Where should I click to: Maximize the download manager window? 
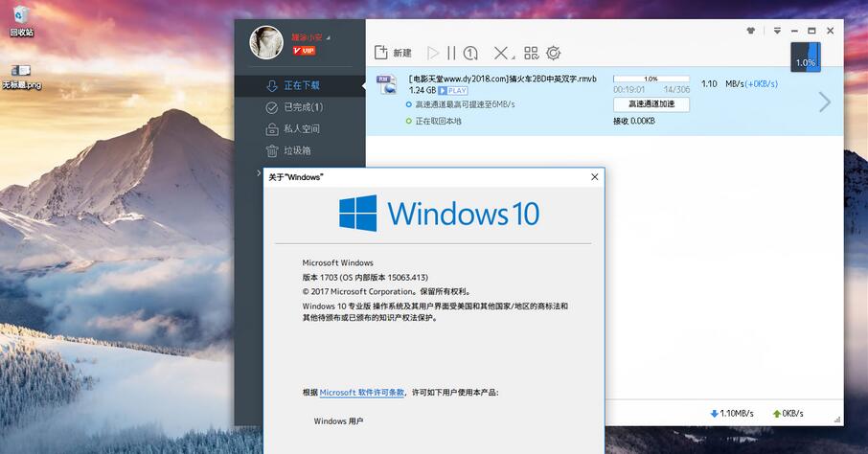point(811,31)
